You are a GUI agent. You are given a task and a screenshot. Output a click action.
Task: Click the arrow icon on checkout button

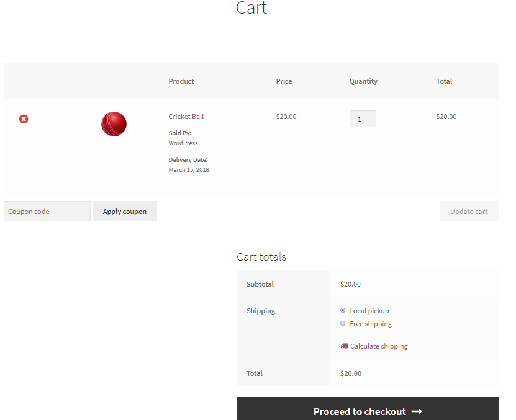(x=417, y=411)
